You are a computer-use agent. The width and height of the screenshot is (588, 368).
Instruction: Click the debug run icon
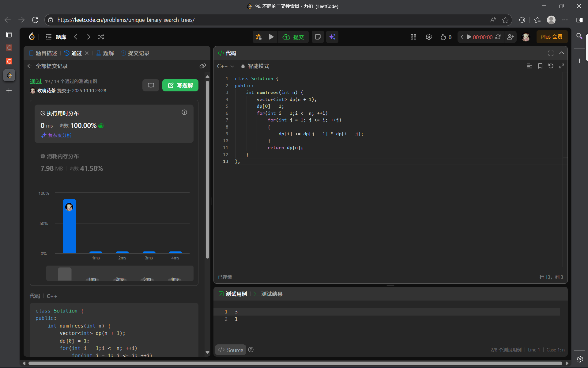point(259,37)
